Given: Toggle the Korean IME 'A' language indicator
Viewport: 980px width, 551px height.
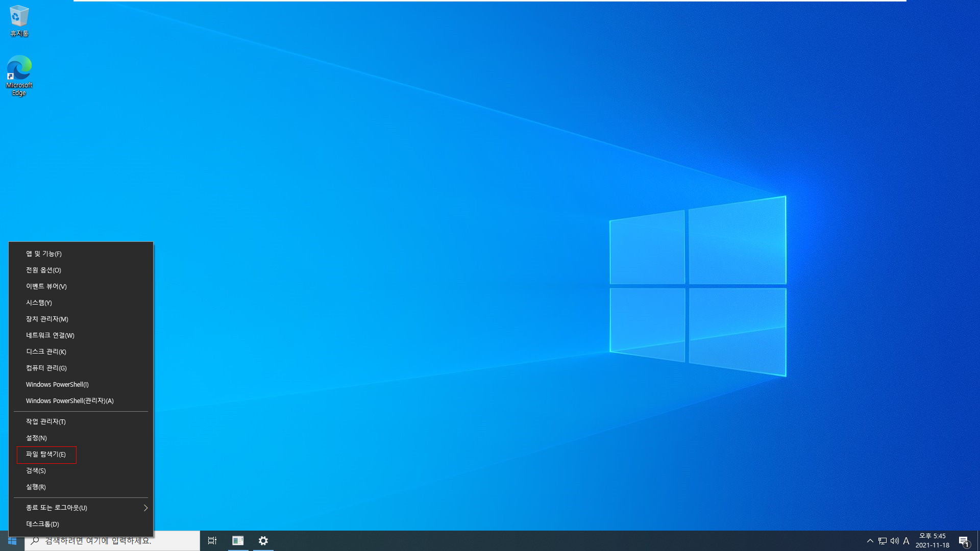Looking at the screenshot, I should pyautogui.click(x=906, y=541).
